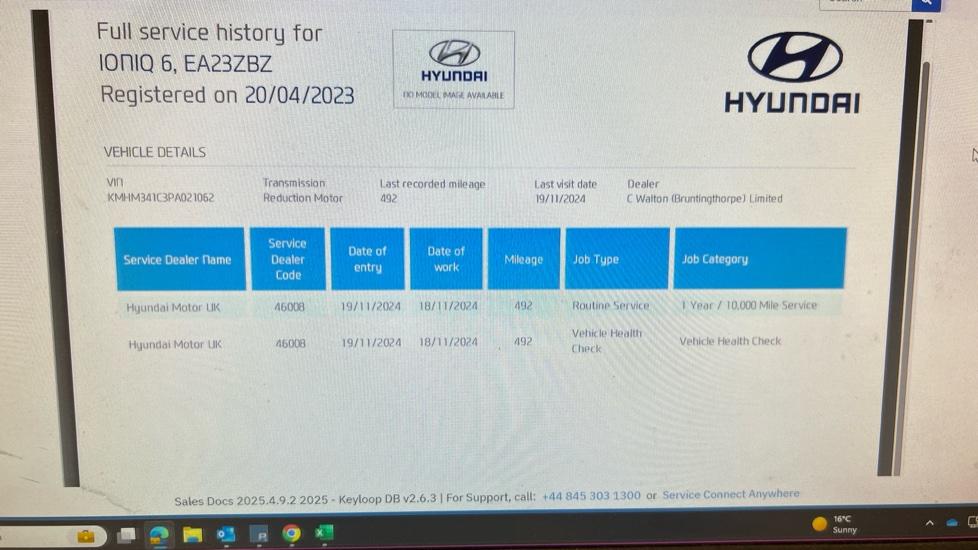Screen dimensions: 978x550
Task: Sort by the Date of work column
Action: (x=446, y=259)
